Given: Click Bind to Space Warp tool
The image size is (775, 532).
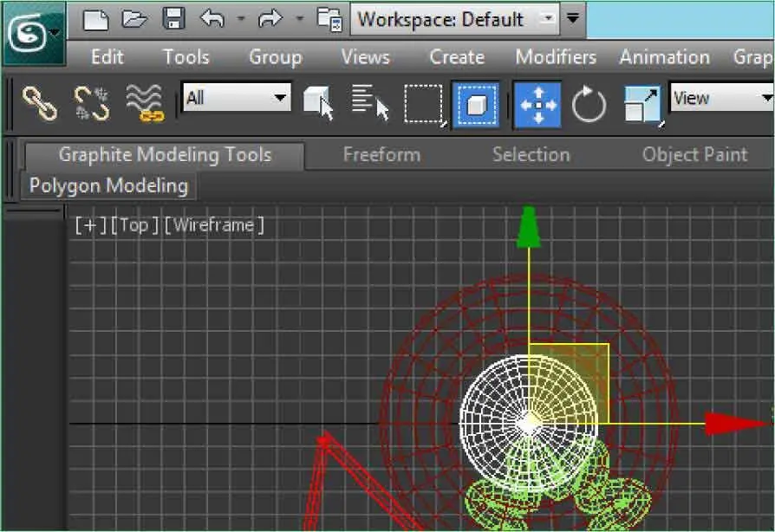Looking at the screenshot, I should click(x=144, y=103).
